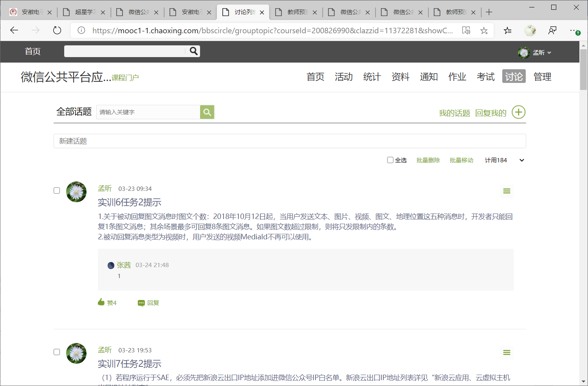Click the 回复 reply bubble icon
The height and width of the screenshot is (386, 588).
pos(141,303)
